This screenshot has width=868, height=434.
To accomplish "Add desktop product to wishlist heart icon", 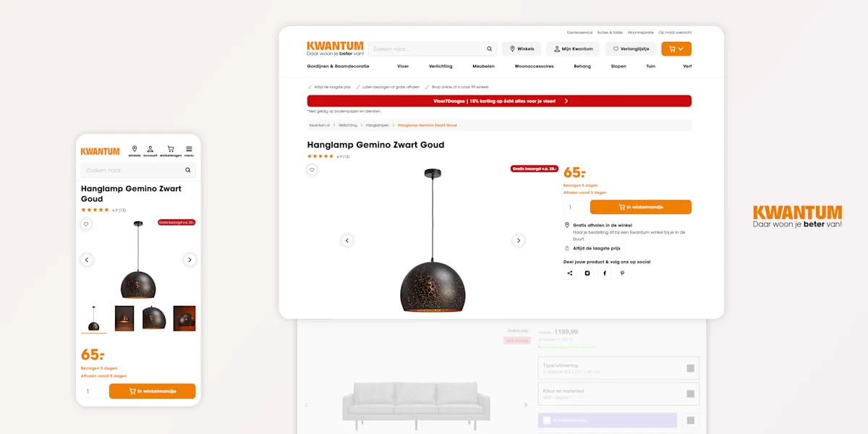I will (x=312, y=170).
